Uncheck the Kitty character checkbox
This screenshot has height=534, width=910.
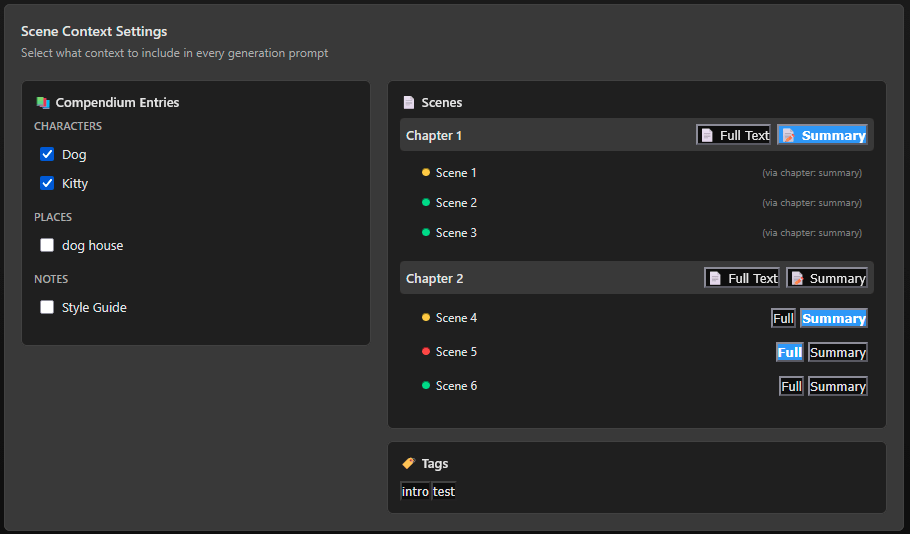(x=47, y=184)
